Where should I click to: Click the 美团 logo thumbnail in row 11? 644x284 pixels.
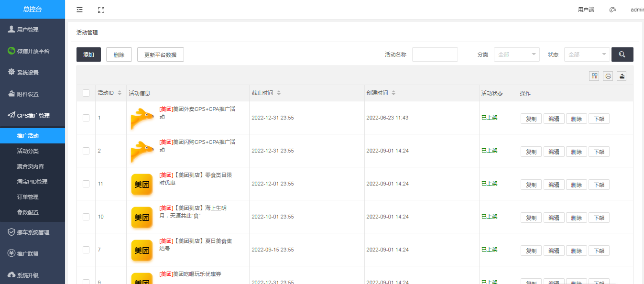coord(142,184)
